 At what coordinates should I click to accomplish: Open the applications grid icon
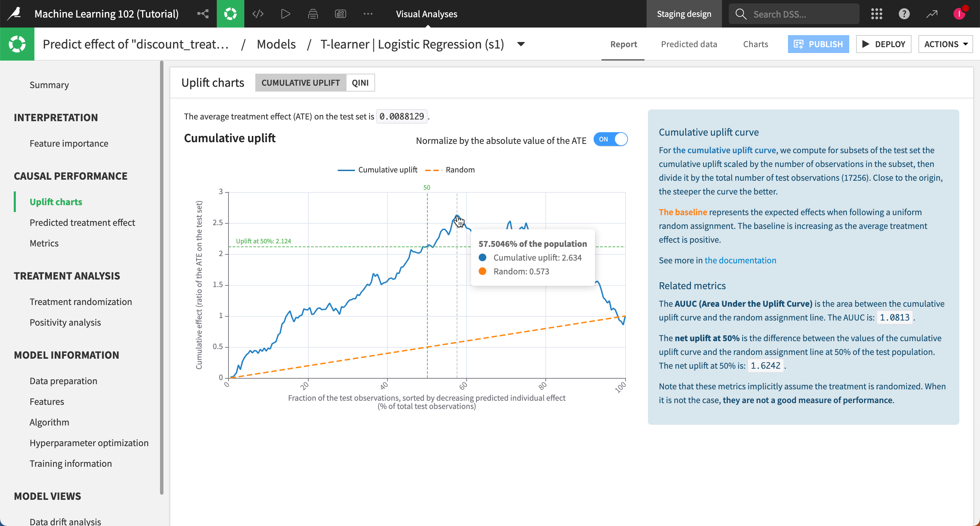tap(876, 14)
